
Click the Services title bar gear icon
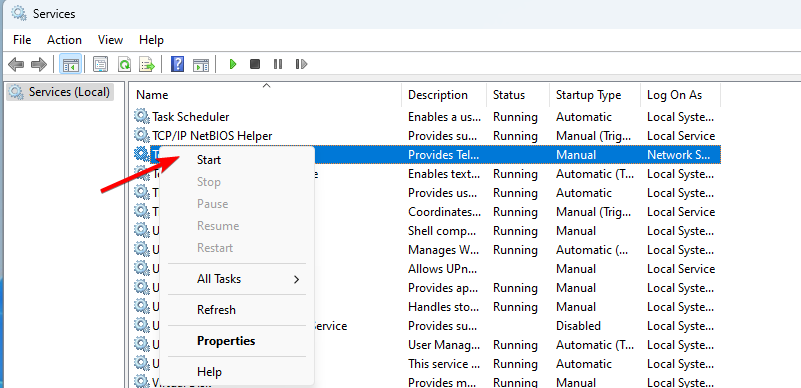pyautogui.click(x=18, y=13)
